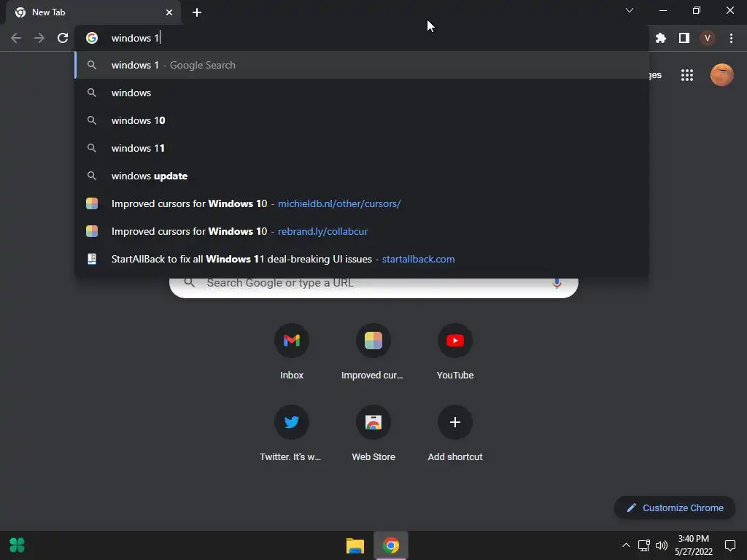Image resolution: width=747 pixels, height=560 pixels.
Task: Click the Chrome taskbar icon
Action: 391,545
